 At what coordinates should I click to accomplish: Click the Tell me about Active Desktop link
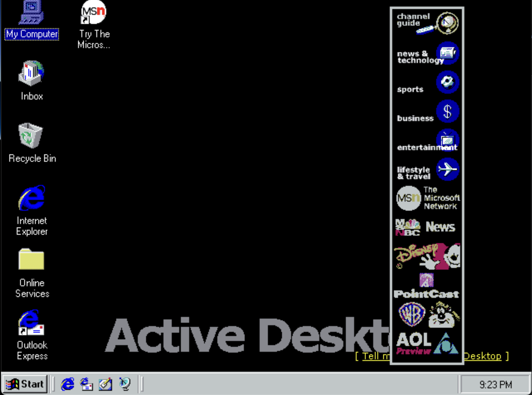tap(376, 356)
